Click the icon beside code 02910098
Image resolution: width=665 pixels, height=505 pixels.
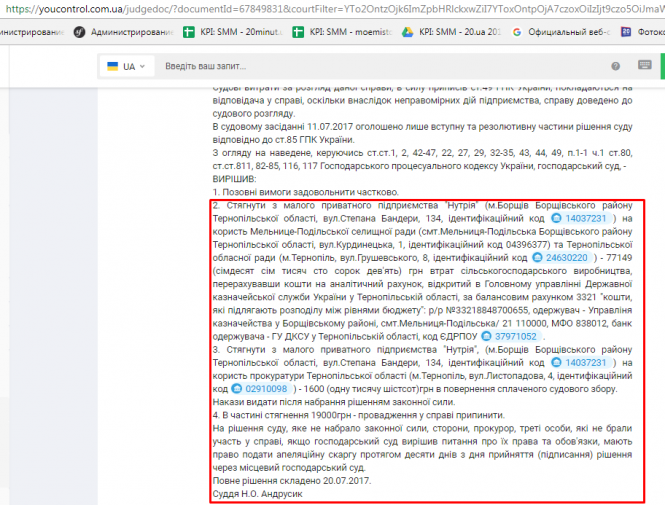point(237,388)
